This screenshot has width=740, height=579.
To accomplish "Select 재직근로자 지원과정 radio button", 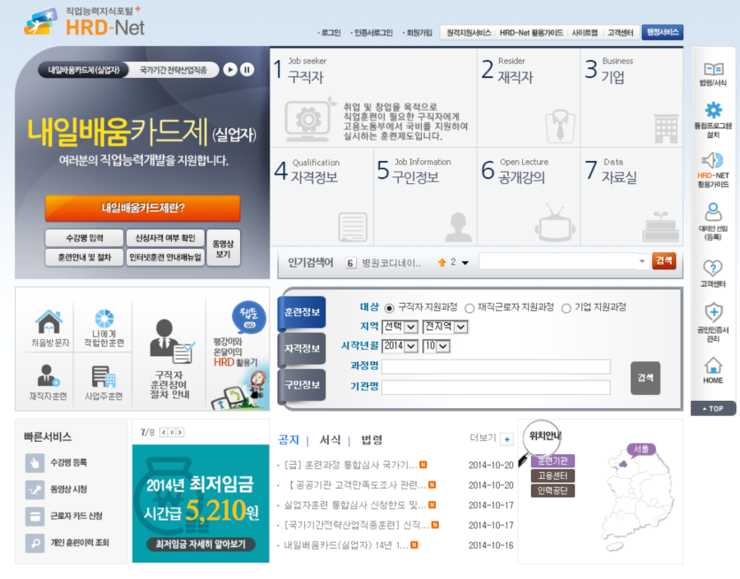I will [x=469, y=308].
